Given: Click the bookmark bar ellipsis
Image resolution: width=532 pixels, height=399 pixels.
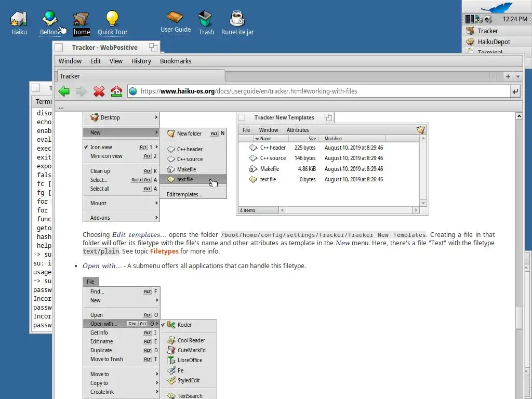Looking at the screenshot, I should pyautogui.click(x=61, y=107).
